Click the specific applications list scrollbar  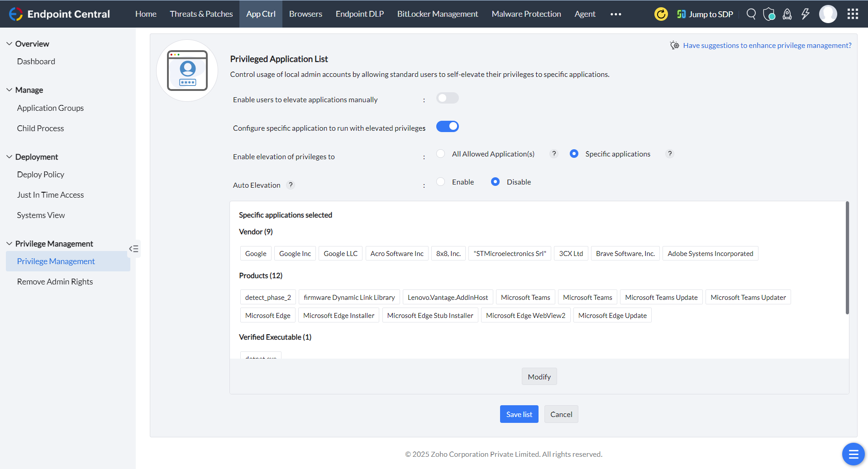coord(847,258)
